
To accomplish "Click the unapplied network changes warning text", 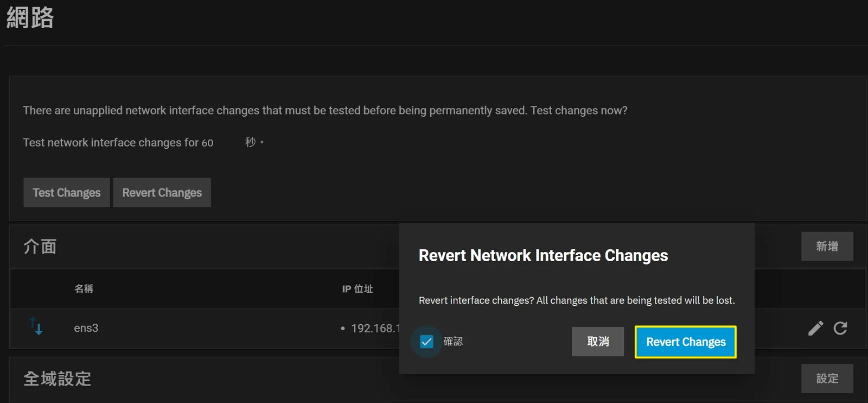I will click(x=325, y=110).
